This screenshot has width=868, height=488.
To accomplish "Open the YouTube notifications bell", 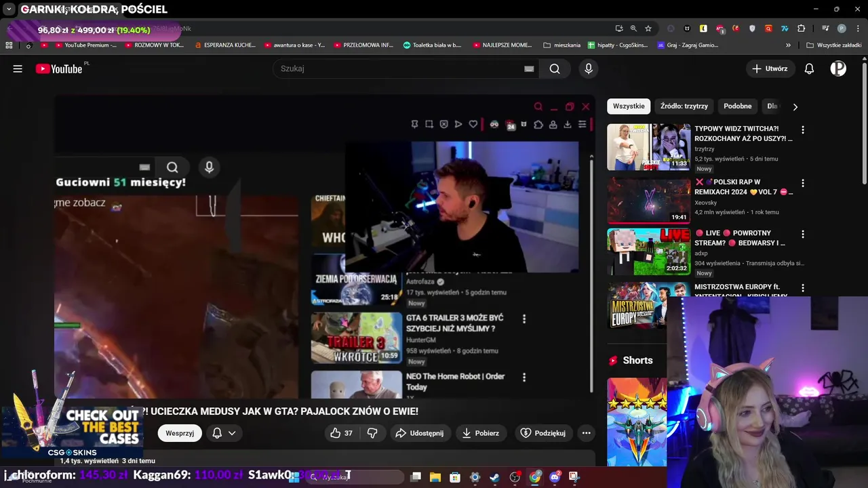I will (x=809, y=68).
